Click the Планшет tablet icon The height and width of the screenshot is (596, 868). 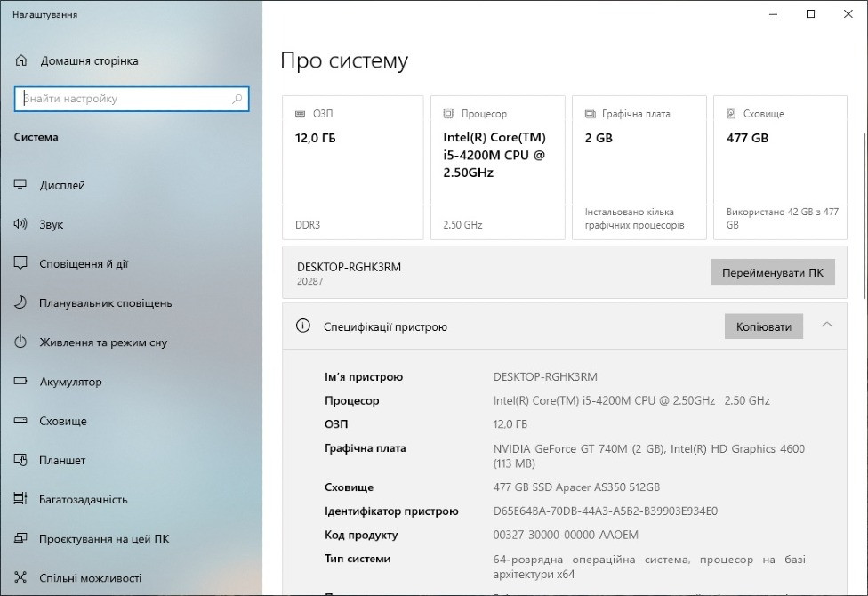click(20, 460)
